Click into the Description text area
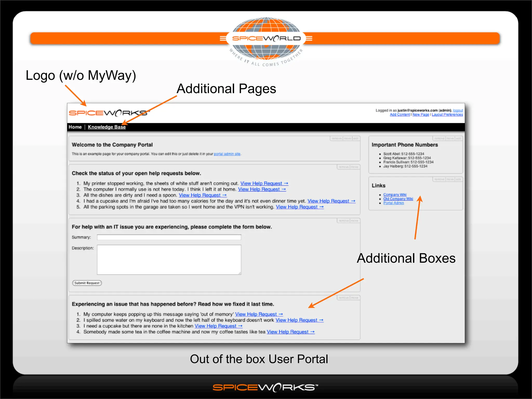 [x=169, y=260]
